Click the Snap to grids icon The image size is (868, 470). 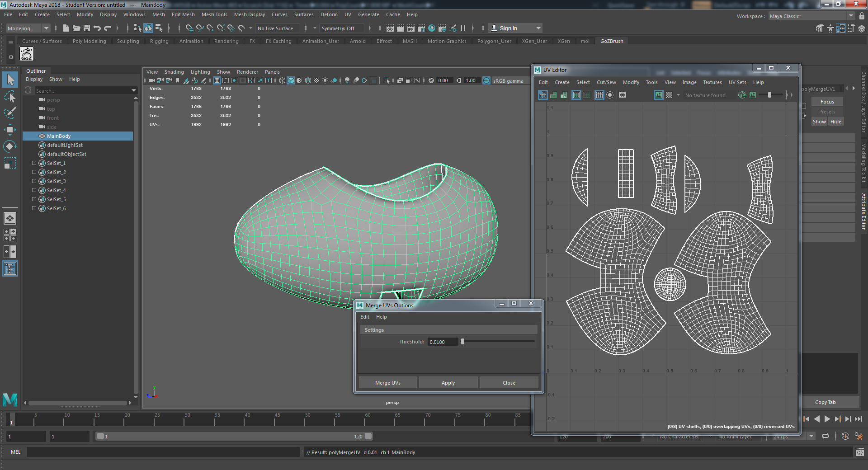tap(189, 28)
